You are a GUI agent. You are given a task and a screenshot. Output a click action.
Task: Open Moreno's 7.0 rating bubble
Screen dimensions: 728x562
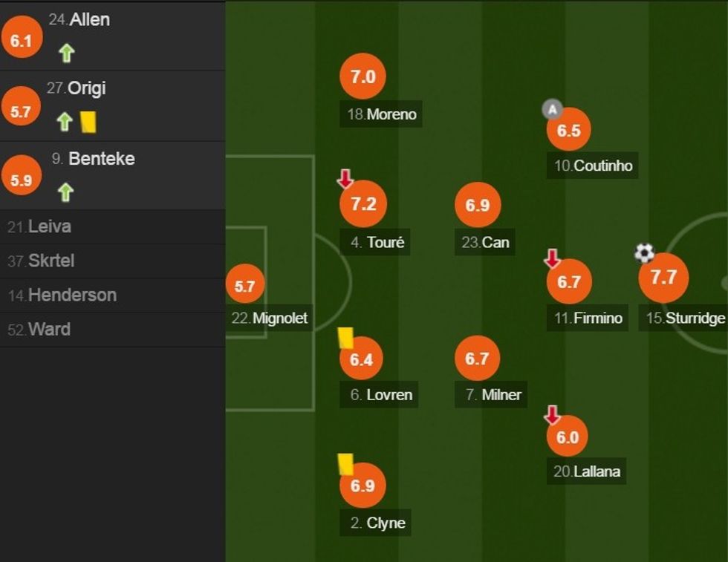click(x=363, y=76)
